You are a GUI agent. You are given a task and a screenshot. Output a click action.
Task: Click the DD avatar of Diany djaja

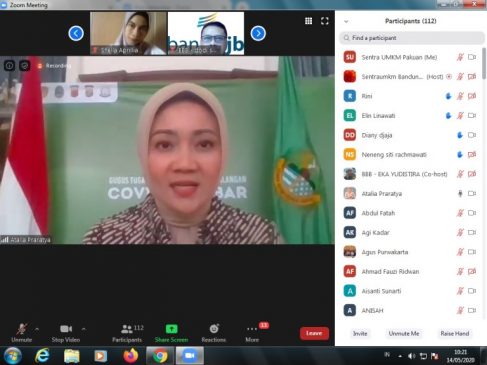point(350,135)
